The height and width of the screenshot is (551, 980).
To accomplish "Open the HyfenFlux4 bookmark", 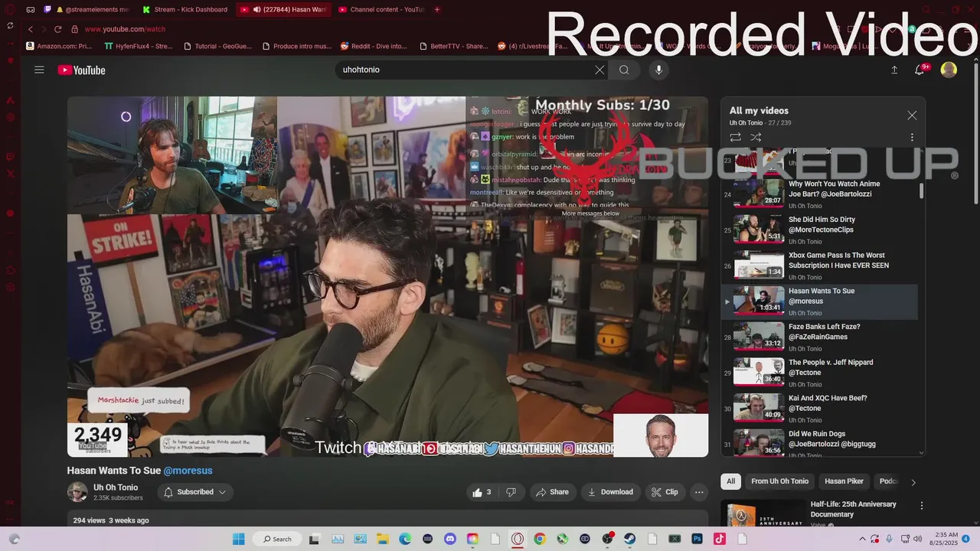I will (x=138, y=46).
